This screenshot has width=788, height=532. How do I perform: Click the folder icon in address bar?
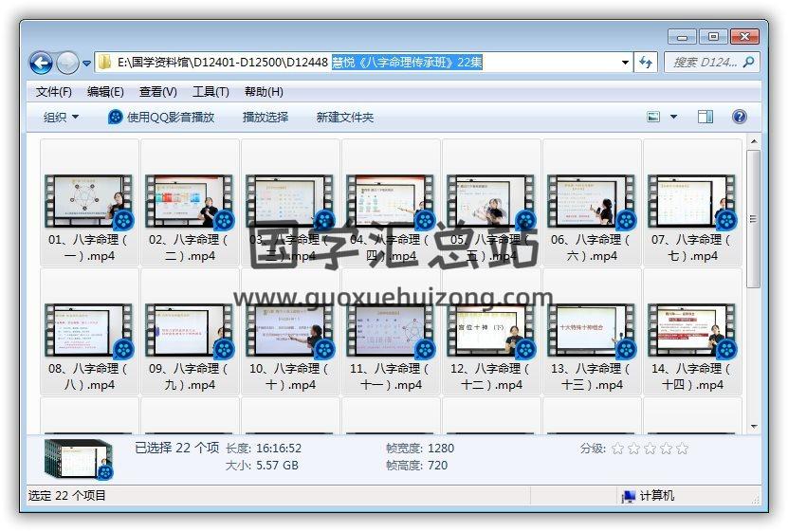coord(104,63)
